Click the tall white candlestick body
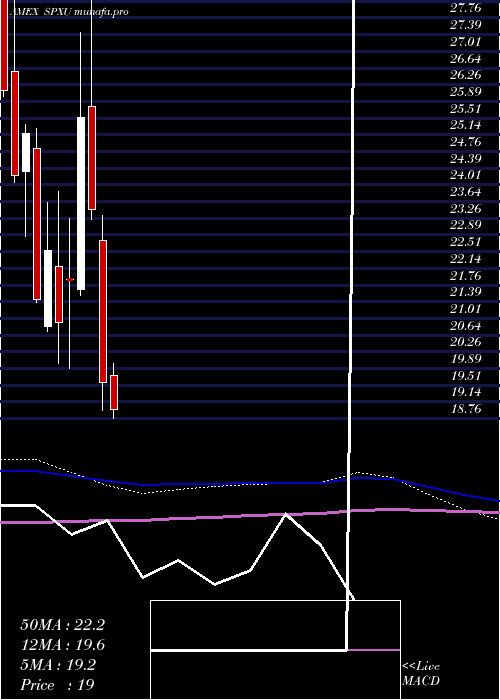The height and width of the screenshot is (700, 500). pos(81,204)
